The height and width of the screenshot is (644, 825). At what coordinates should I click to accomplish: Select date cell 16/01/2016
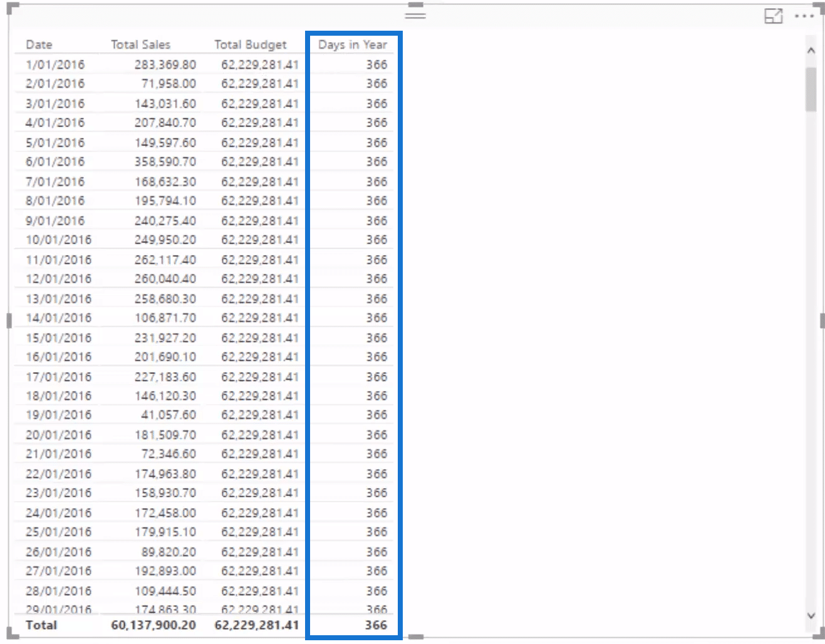click(58, 356)
